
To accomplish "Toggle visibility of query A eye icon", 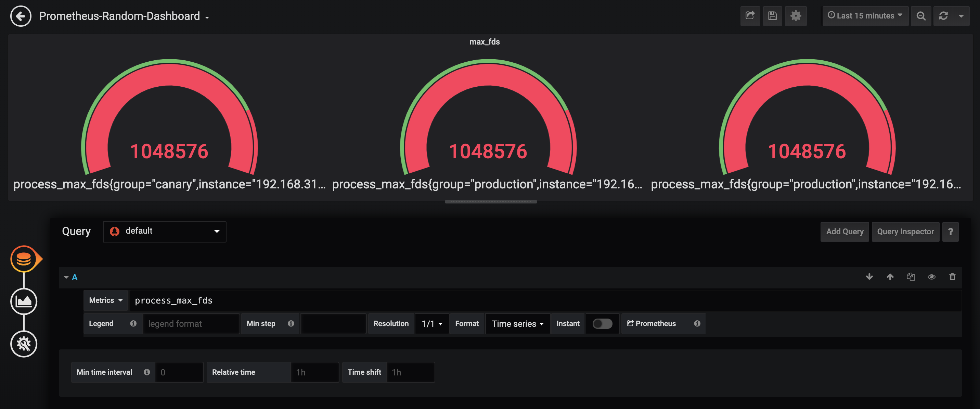I will (x=931, y=277).
